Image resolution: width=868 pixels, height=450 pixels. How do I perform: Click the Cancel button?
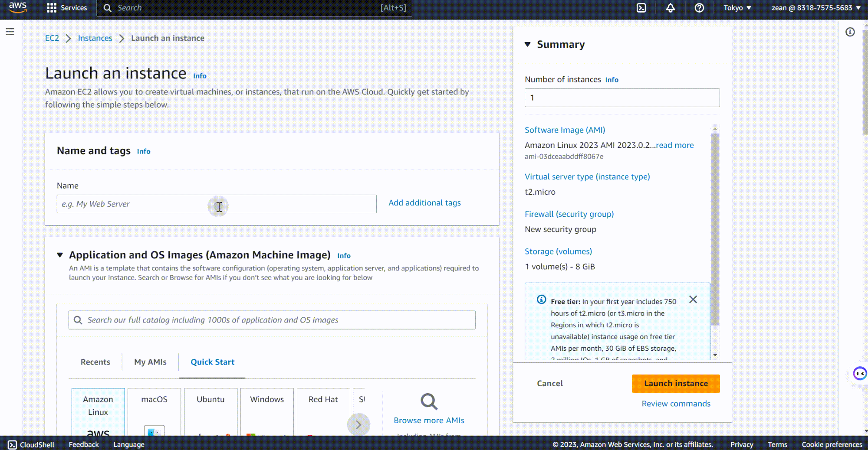550,384
